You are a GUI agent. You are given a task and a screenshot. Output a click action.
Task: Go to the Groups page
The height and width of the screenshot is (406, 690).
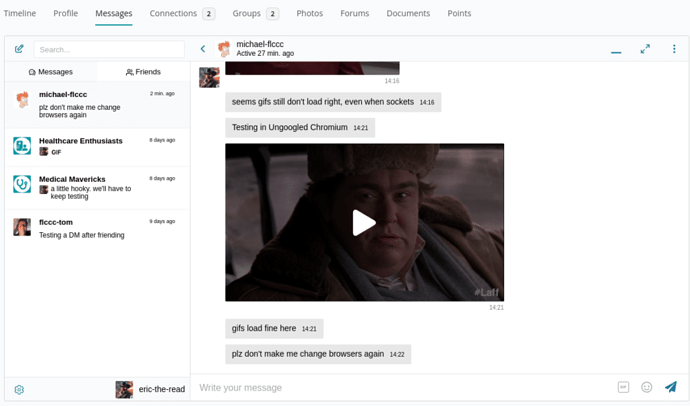[255, 14]
